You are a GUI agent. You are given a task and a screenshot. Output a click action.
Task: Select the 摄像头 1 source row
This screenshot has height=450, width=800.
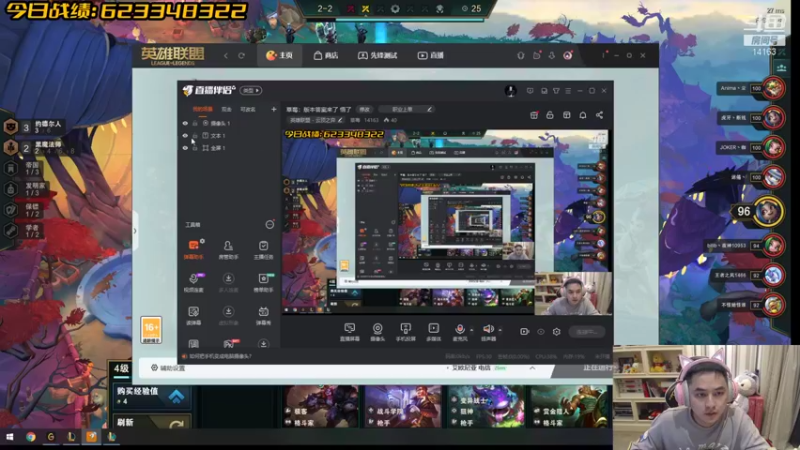point(230,123)
